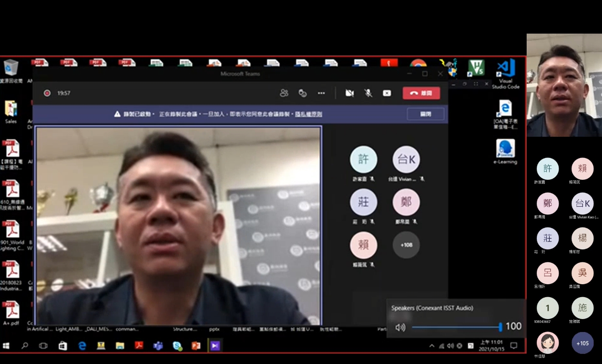
Task: Select the 楊 avatar in right sidebar
Action: 583,238
